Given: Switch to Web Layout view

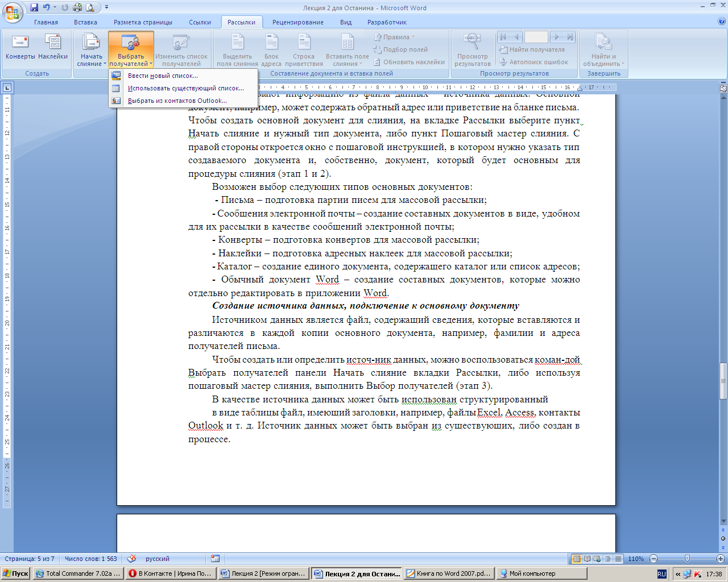Looking at the screenshot, I should (598, 559).
